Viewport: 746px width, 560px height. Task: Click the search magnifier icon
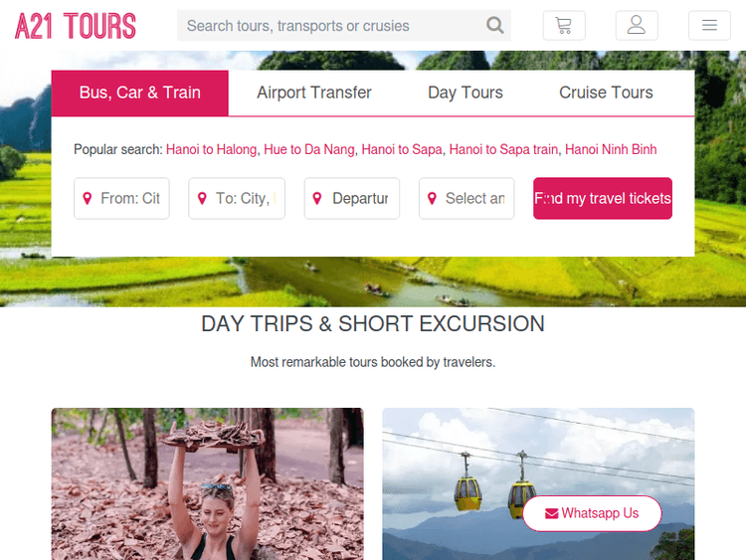pos(494,25)
